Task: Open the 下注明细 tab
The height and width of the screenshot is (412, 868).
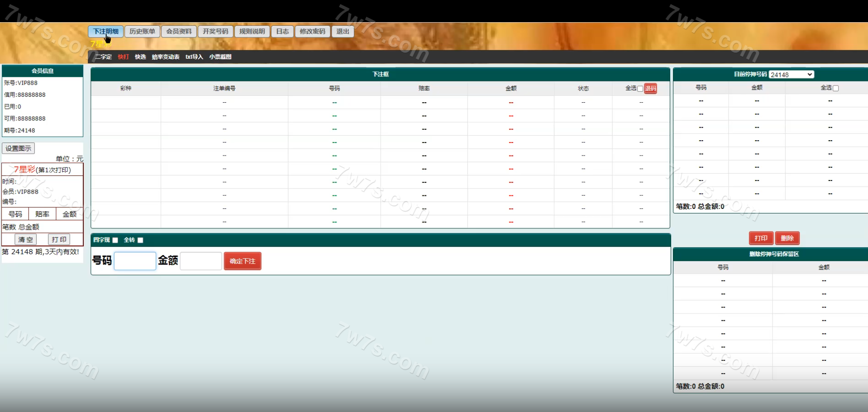Action: point(105,31)
